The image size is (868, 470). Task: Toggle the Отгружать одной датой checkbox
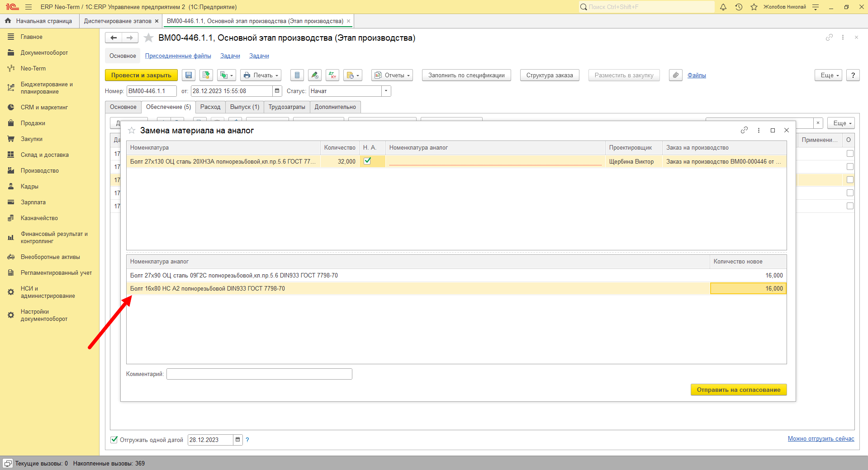coord(114,439)
